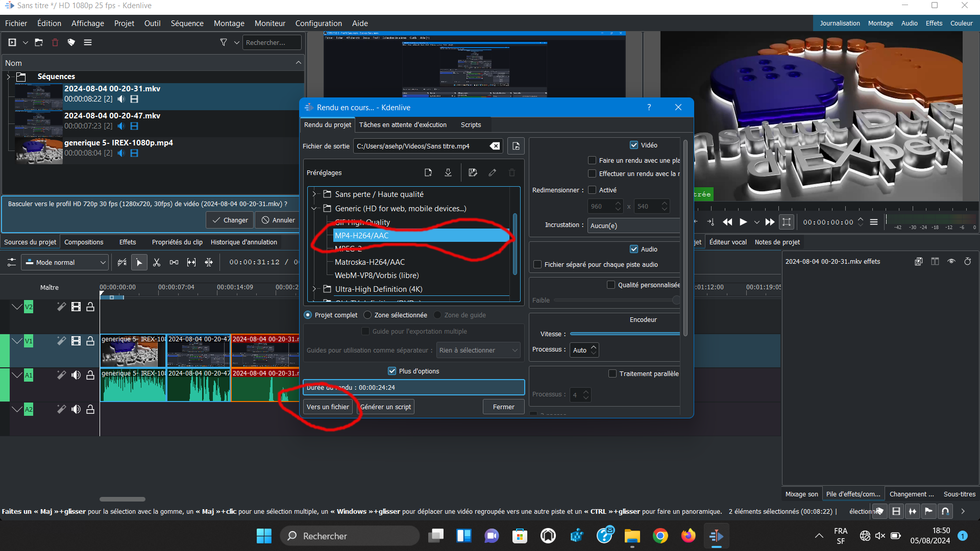Open the Fichier menu
The width and height of the screenshot is (980, 551).
(x=16, y=23)
